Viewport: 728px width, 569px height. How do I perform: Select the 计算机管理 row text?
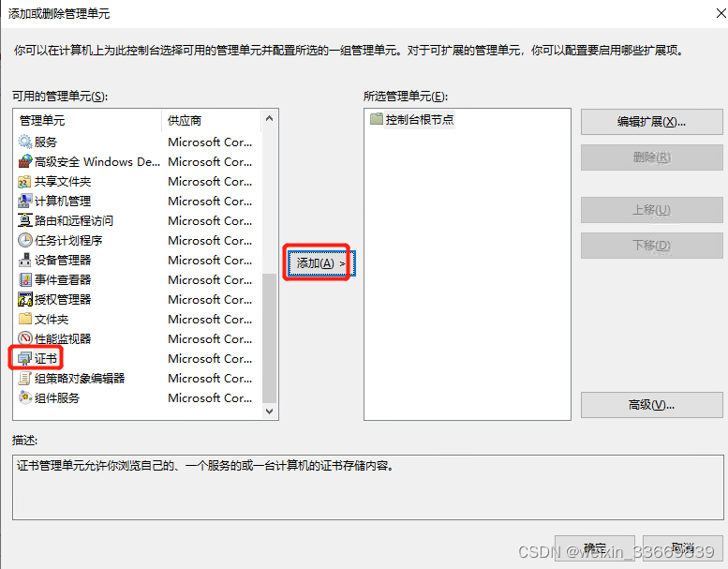coord(63,202)
